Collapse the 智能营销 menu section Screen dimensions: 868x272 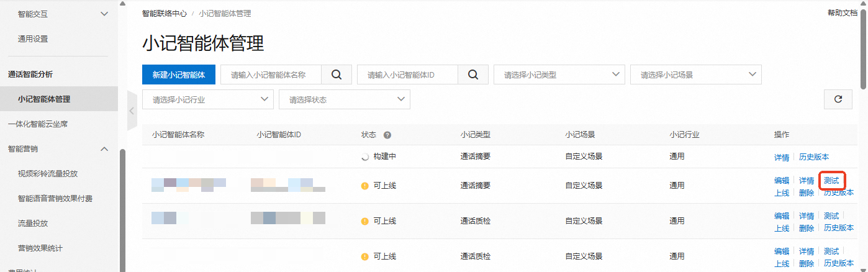(x=104, y=149)
